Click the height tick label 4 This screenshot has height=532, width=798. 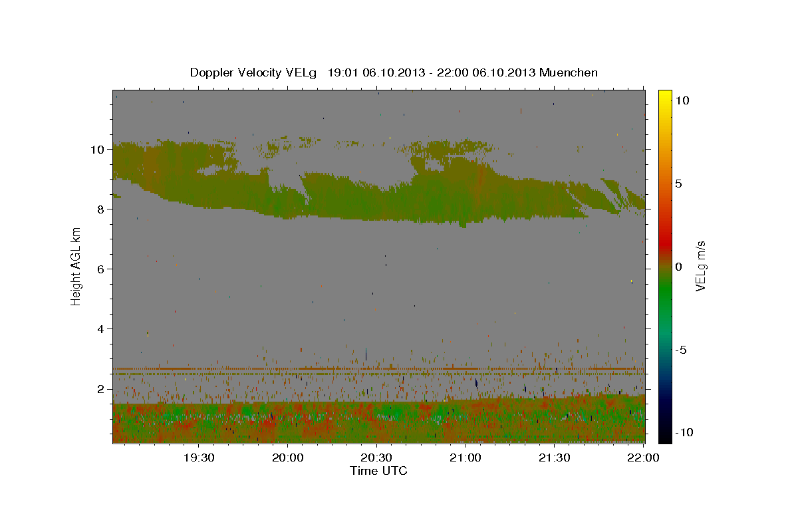click(x=102, y=329)
